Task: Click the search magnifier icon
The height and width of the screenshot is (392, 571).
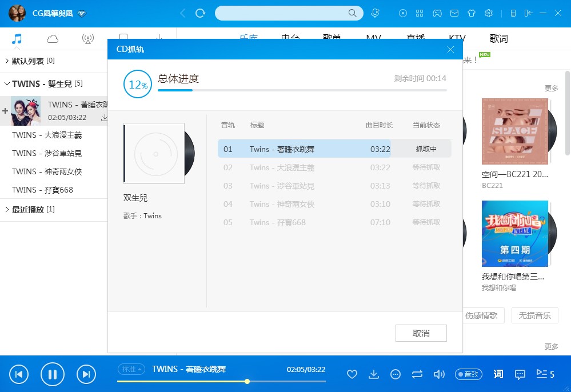Action: click(x=352, y=13)
